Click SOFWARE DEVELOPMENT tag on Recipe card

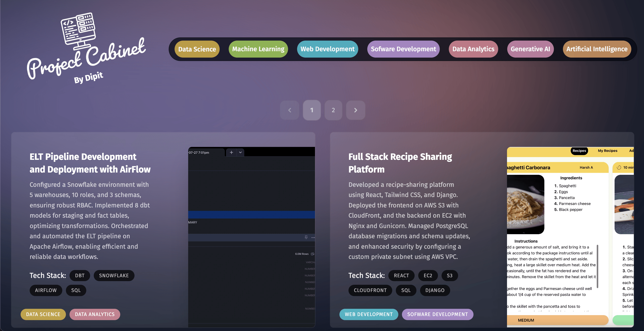(x=437, y=314)
